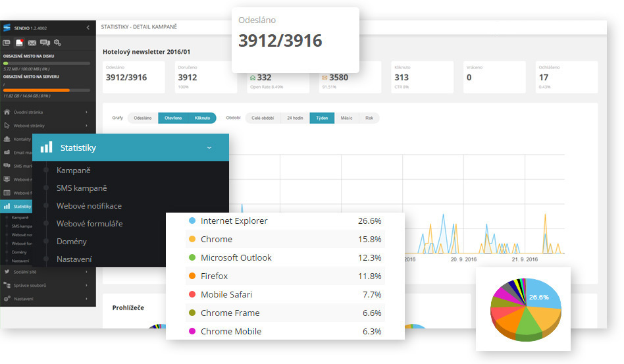Toggle the Kliknuto graph series
The height and width of the screenshot is (364, 624).
pyautogui.click(x=202, y=118)
